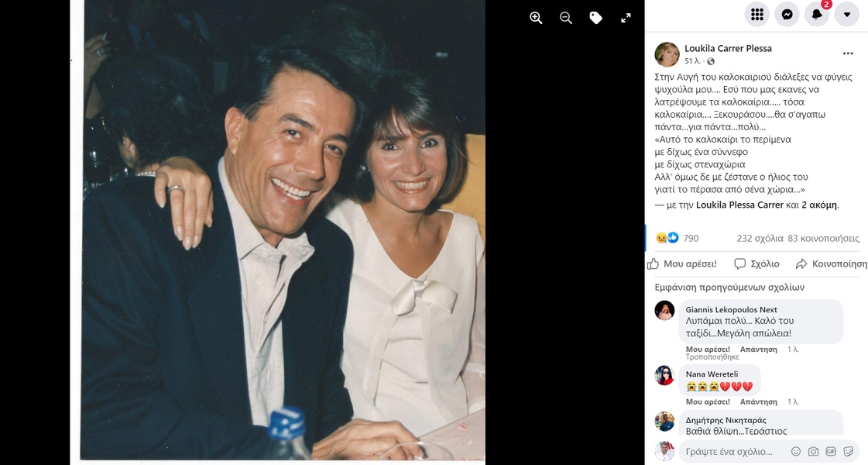
Task: Open the Facebook menu grid
Action: click(756, 14)
